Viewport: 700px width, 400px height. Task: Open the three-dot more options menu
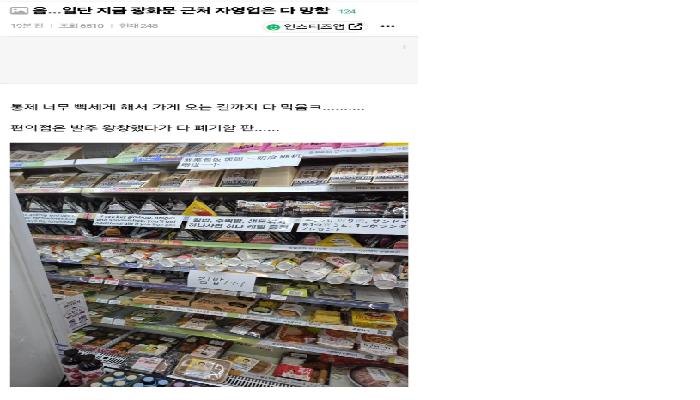387,26
